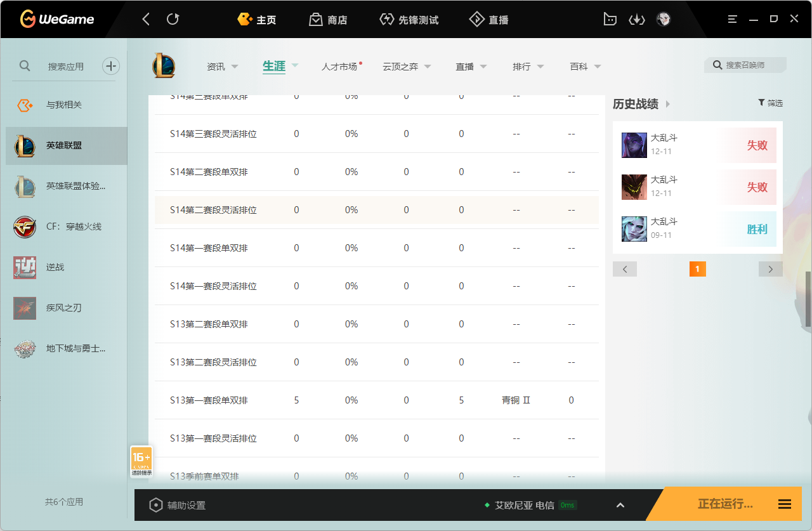Click the back navigation arrow

tap(146, 20)
